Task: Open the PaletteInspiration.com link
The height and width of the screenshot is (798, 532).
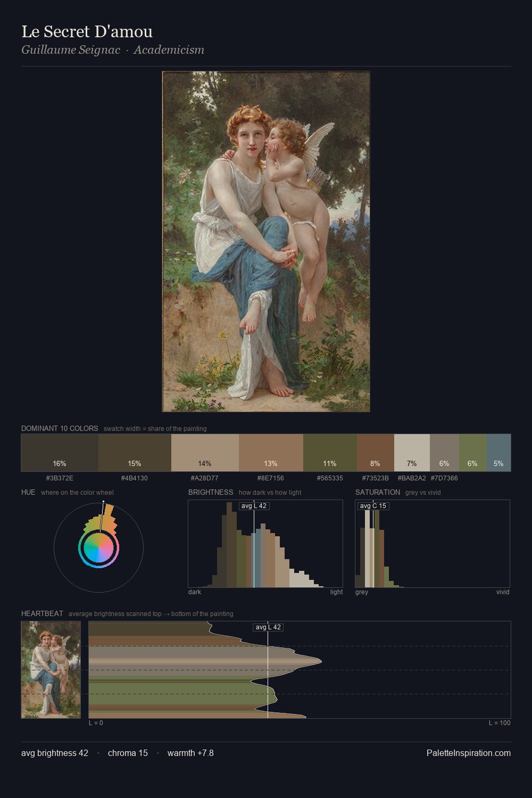Action: 469,753
